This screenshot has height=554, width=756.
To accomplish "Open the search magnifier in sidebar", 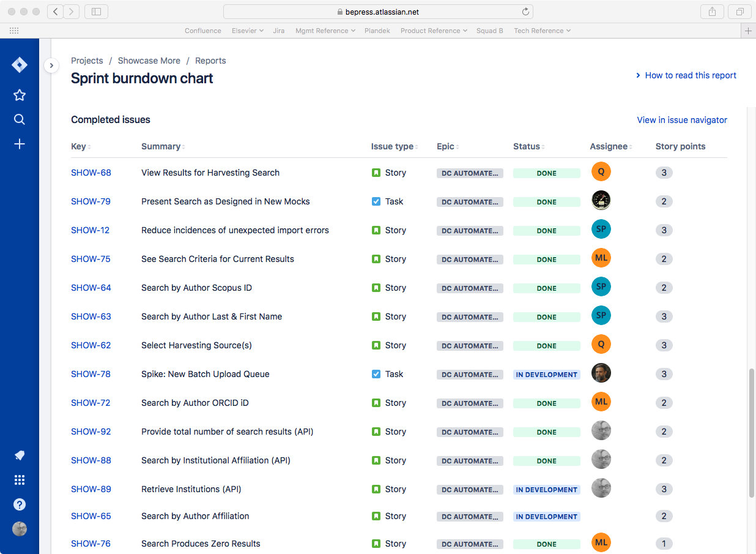I will click(20, 119).
